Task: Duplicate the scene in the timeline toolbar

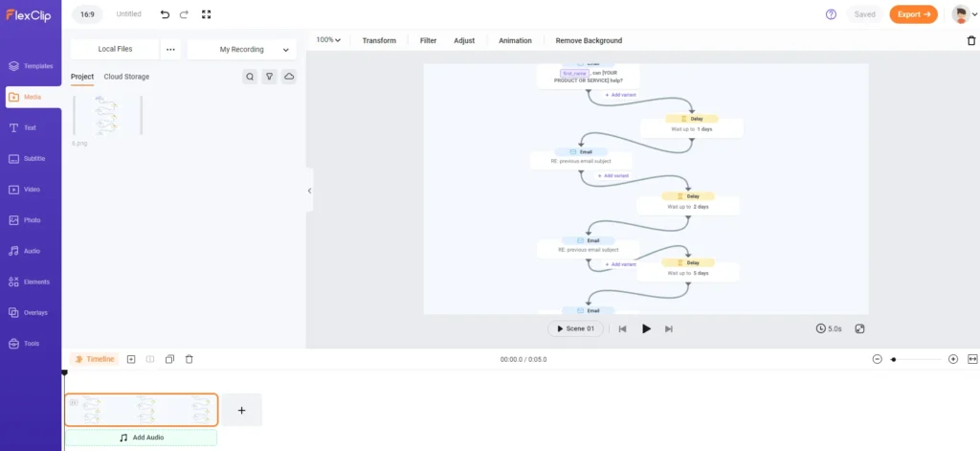Action: point(169,359)
